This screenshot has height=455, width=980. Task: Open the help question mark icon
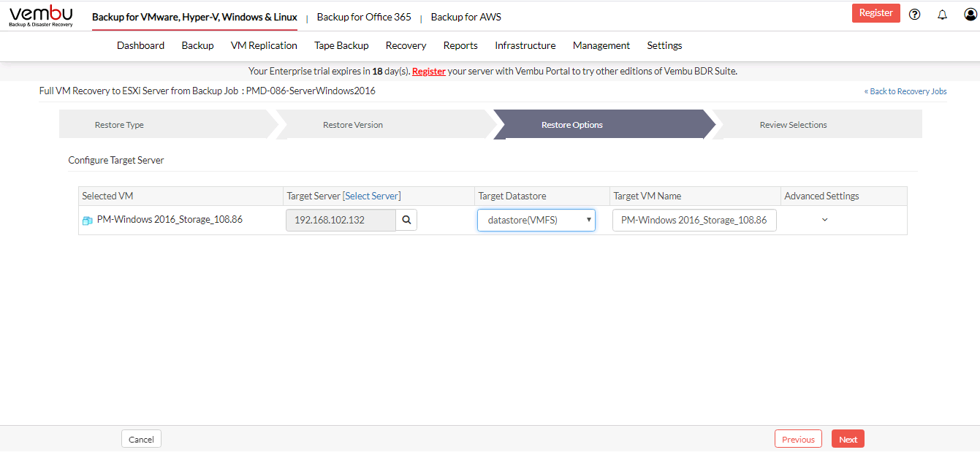[x=914, y=14]
